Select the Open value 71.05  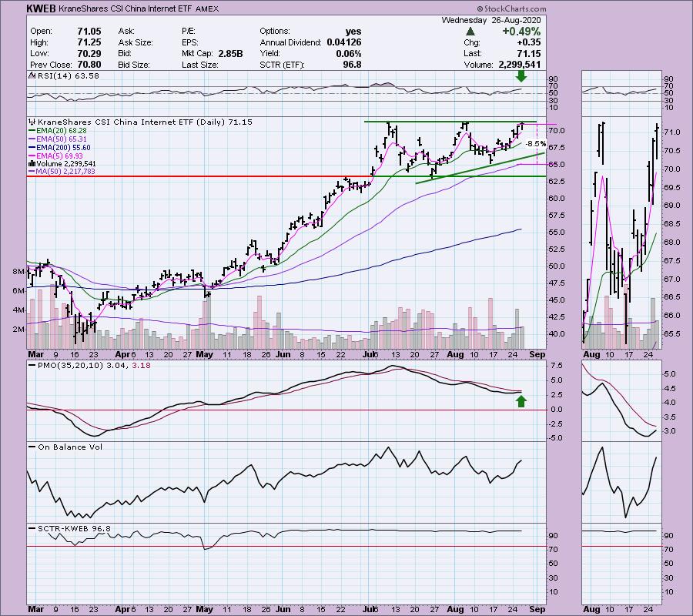89,32
